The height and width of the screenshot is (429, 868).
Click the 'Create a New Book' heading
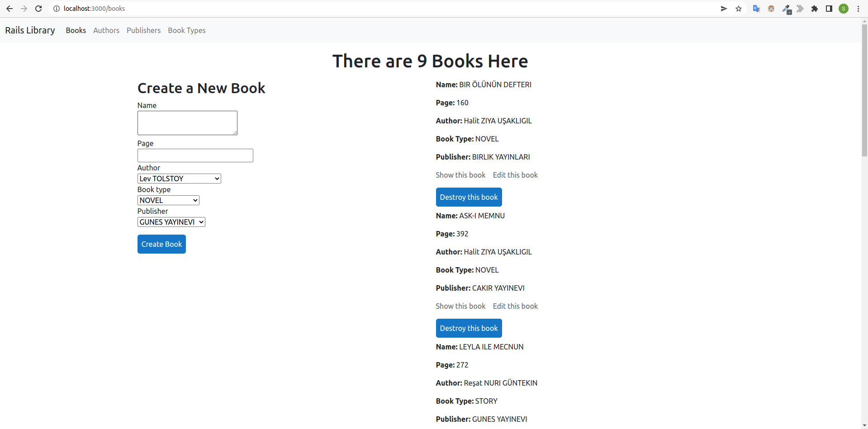(x=201, y=88)
